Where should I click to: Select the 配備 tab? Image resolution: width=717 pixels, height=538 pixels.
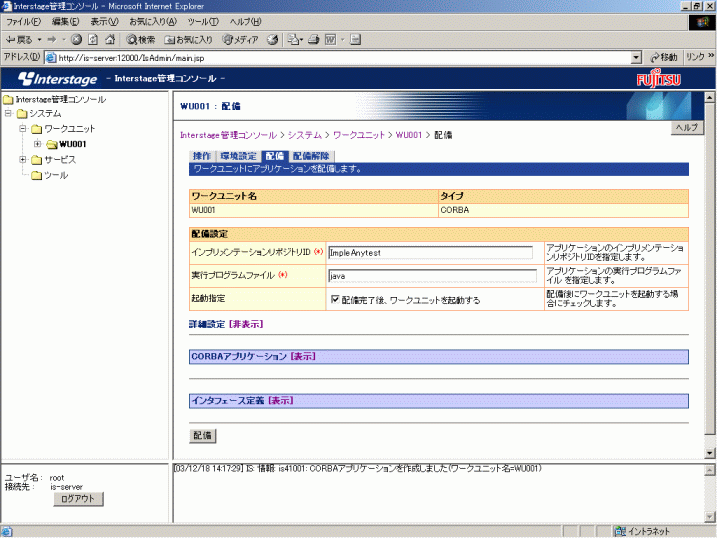tap(274, 156)
